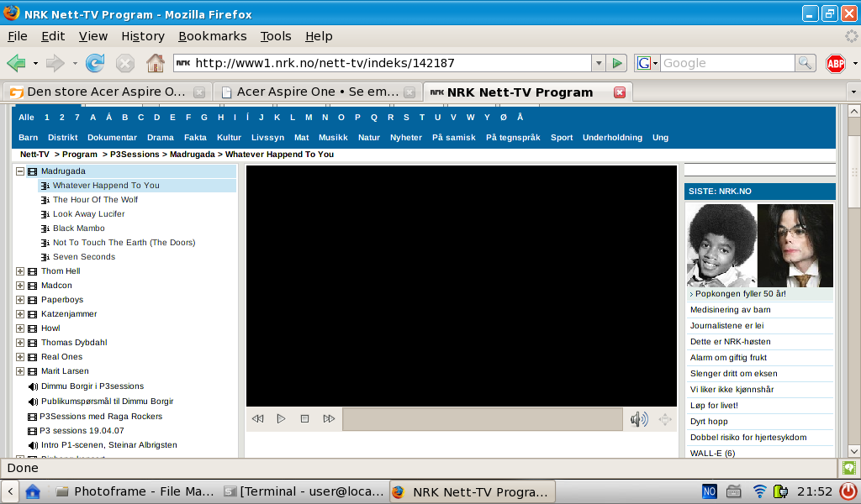Fast forward the video player
Viewport: 861px width, 504px height.
(329, 419)
